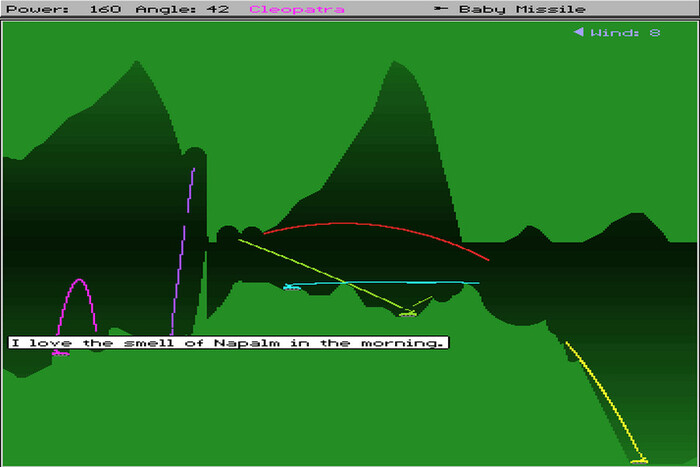This screenshot has height=467, width=700.
Task: Click the Cleopatra player name
Action: [x=297, y=9]
